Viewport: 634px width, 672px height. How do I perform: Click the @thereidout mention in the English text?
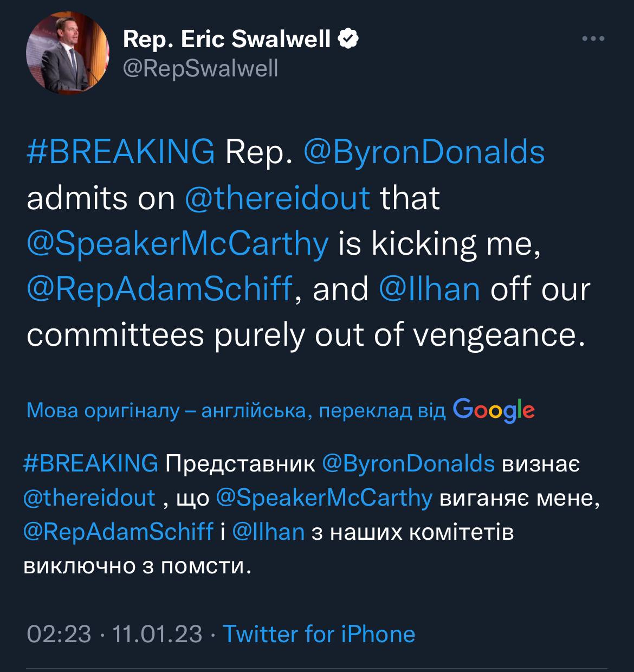click(x=277, y=198)
